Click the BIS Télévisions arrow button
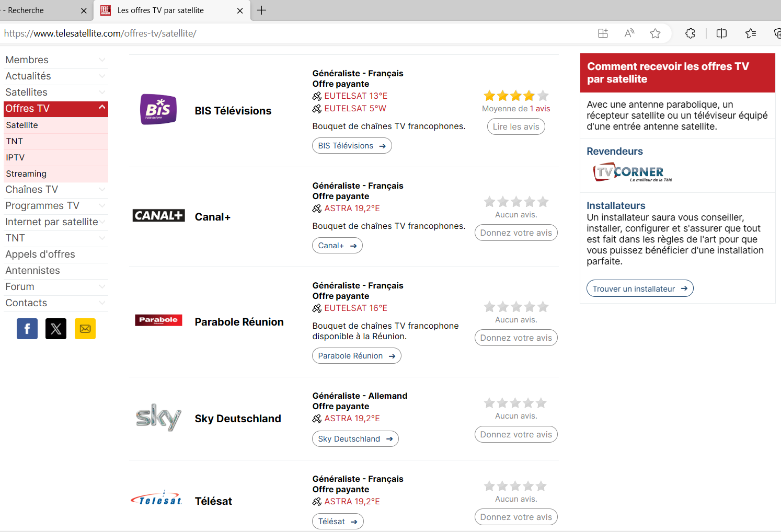 click(x=352, y=146)
